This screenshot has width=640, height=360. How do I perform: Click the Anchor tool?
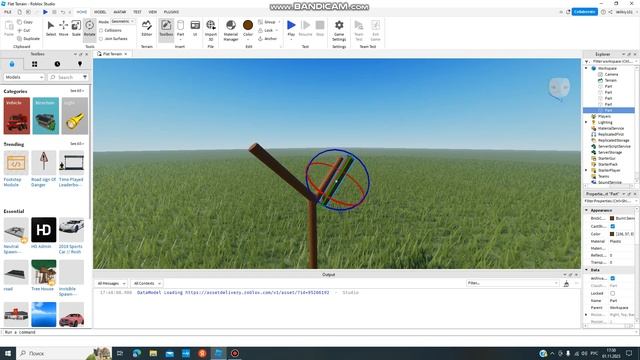[268, 39]
